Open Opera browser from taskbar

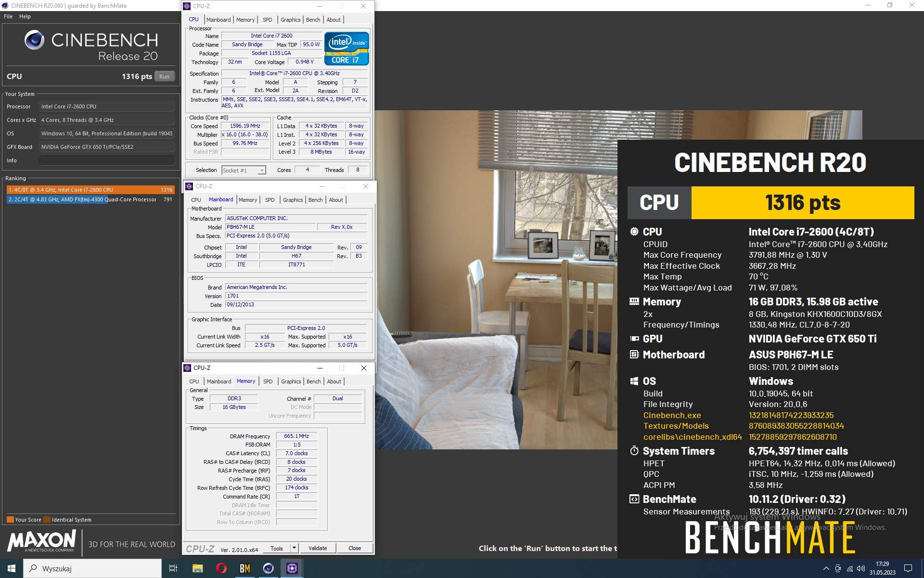221,568
